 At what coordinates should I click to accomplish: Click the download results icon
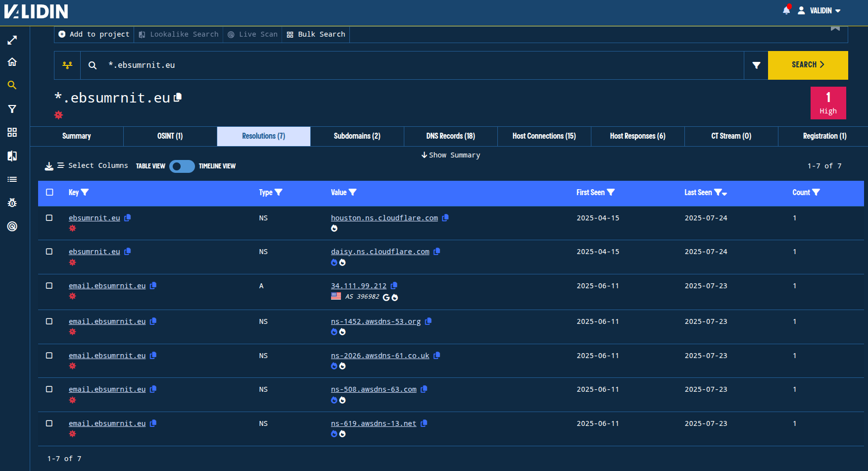[x=49, y=166]
